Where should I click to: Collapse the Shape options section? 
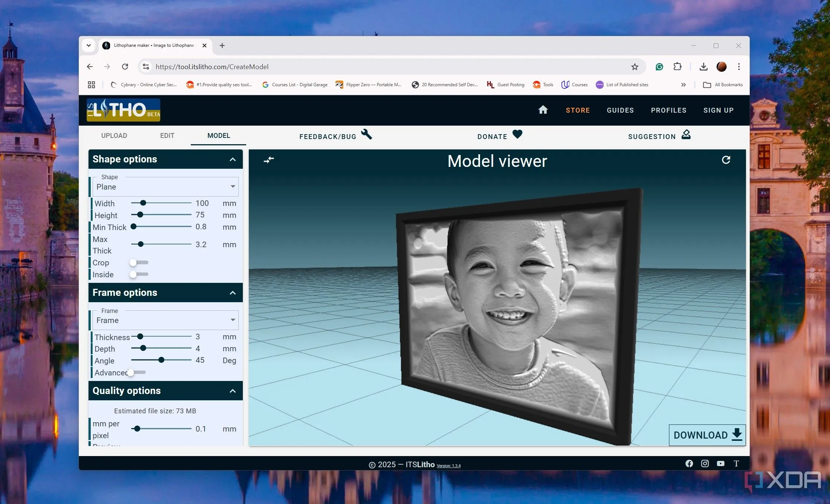click(x=233, y=159)
